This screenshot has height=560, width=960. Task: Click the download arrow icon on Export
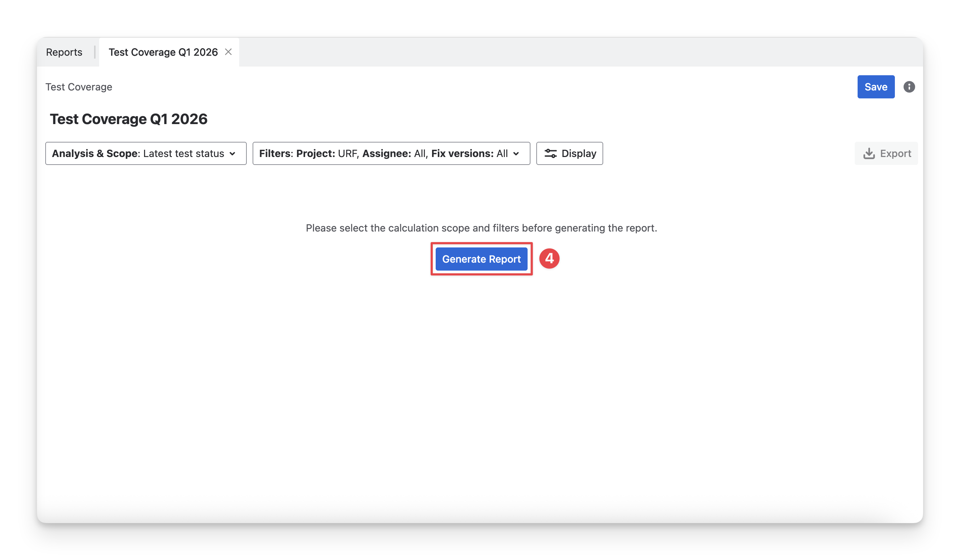(868, 153)
